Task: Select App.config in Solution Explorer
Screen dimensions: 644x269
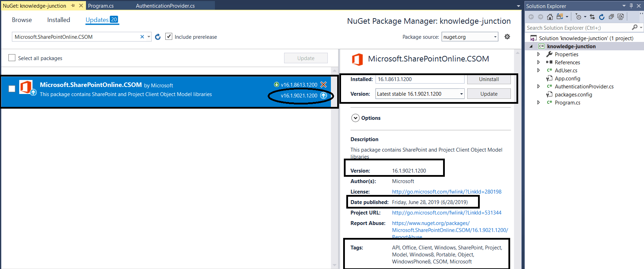Action: click(x=567, y=78)
